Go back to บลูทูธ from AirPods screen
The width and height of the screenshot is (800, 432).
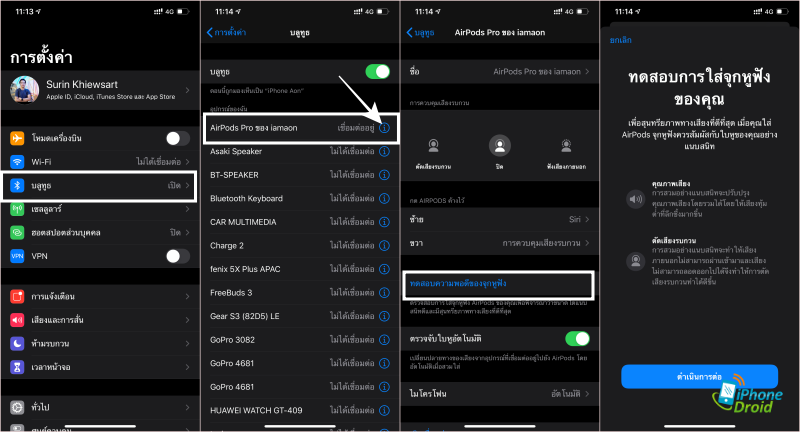[x=420, y=33]
